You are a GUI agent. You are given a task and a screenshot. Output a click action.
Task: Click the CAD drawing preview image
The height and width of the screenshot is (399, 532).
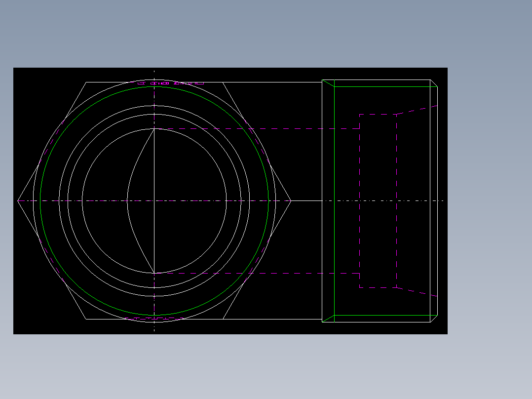tap(230, 200)
